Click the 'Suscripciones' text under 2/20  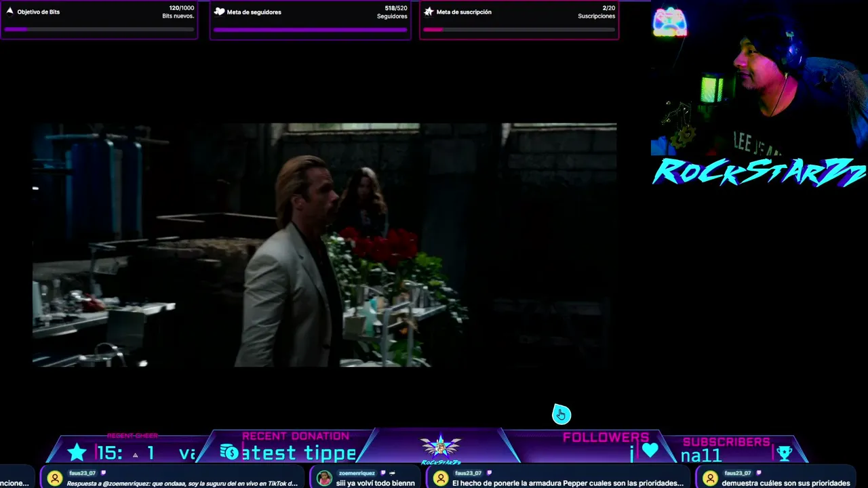tap(597, 16)
